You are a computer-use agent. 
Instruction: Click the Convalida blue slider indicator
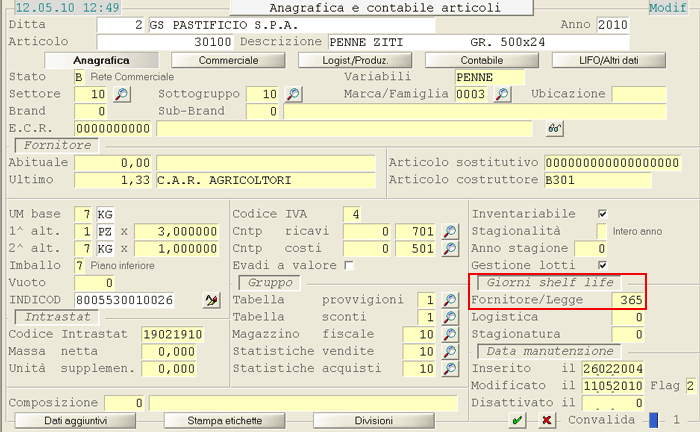tap(654, 421)
